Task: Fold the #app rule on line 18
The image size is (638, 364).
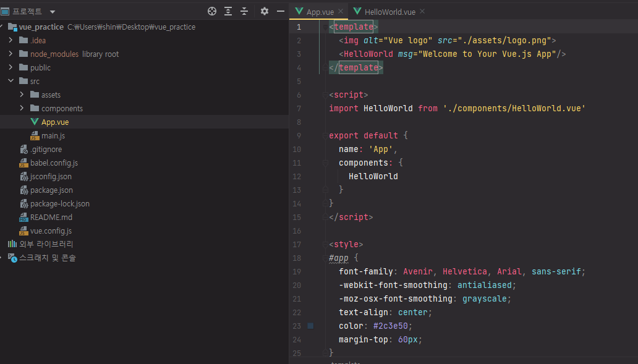Action: (x=325, y=258)
